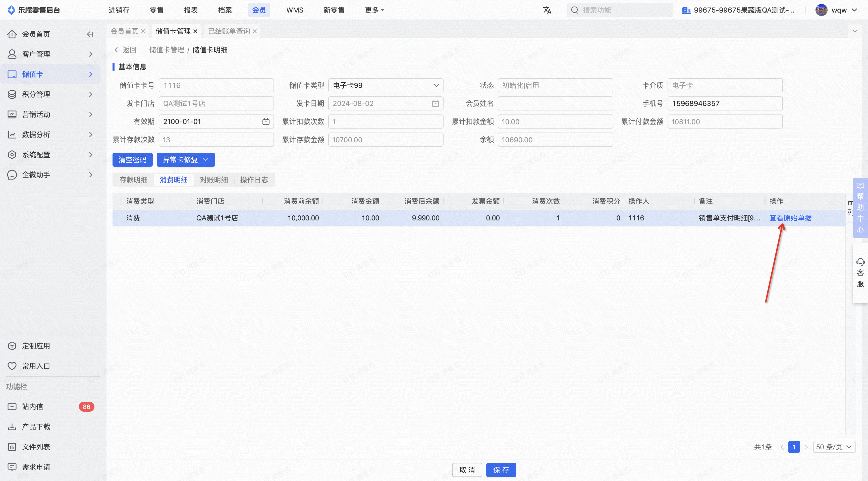
Task: Open 常用入口 in sidebar
Action: coord(36,366)
